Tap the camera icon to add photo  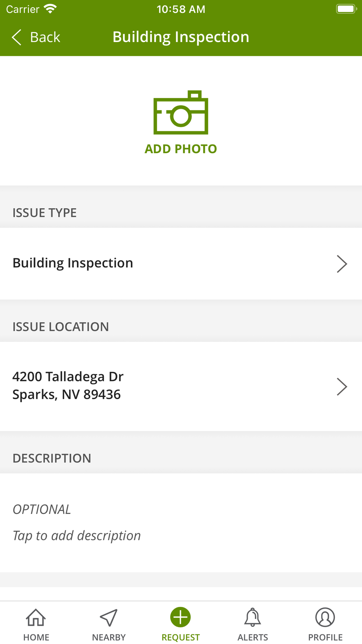[x=181, y=112]
